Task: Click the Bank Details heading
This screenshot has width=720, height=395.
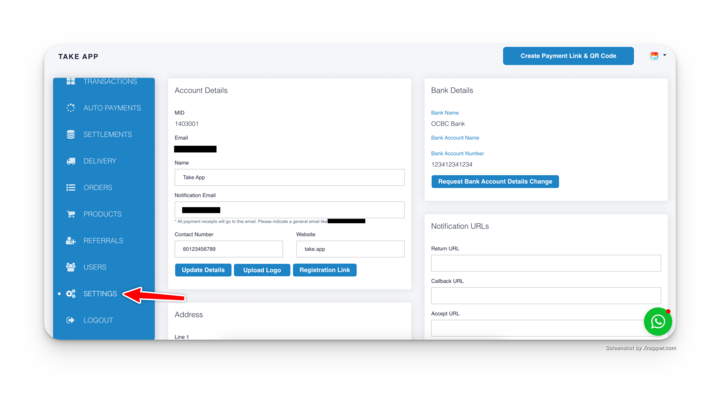Action: [x=452, y=90]
